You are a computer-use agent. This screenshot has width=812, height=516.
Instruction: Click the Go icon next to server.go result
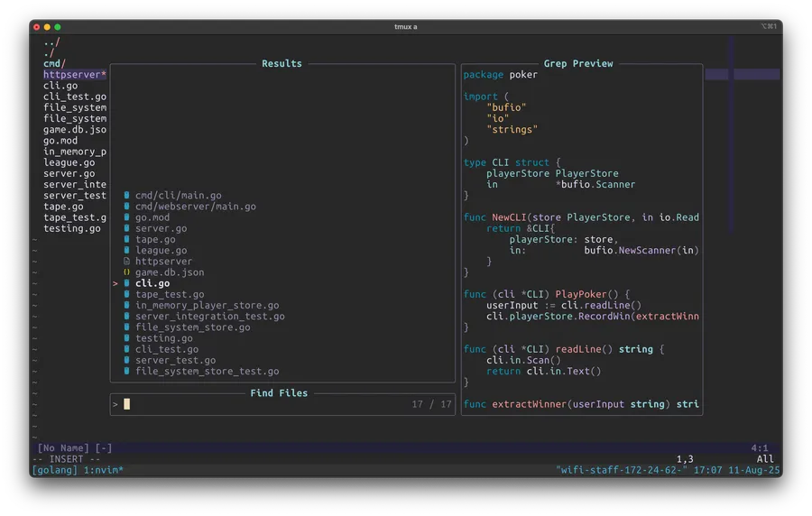126,228
